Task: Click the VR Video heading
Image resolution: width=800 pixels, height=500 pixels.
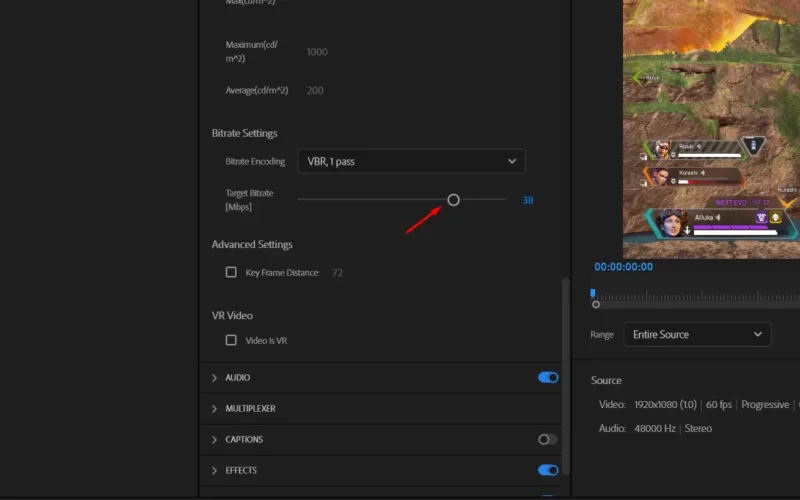Action: pyautogui.click(x=232, y=315)
